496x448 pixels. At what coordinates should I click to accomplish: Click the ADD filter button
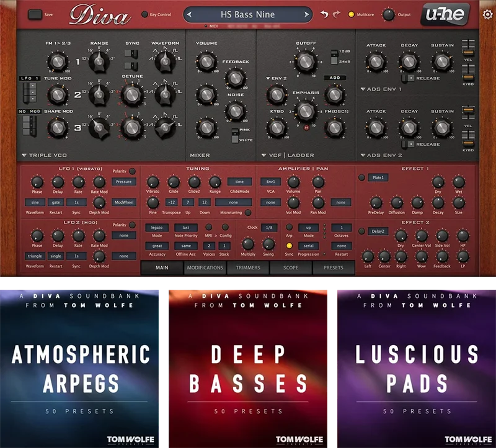(335, 78)
